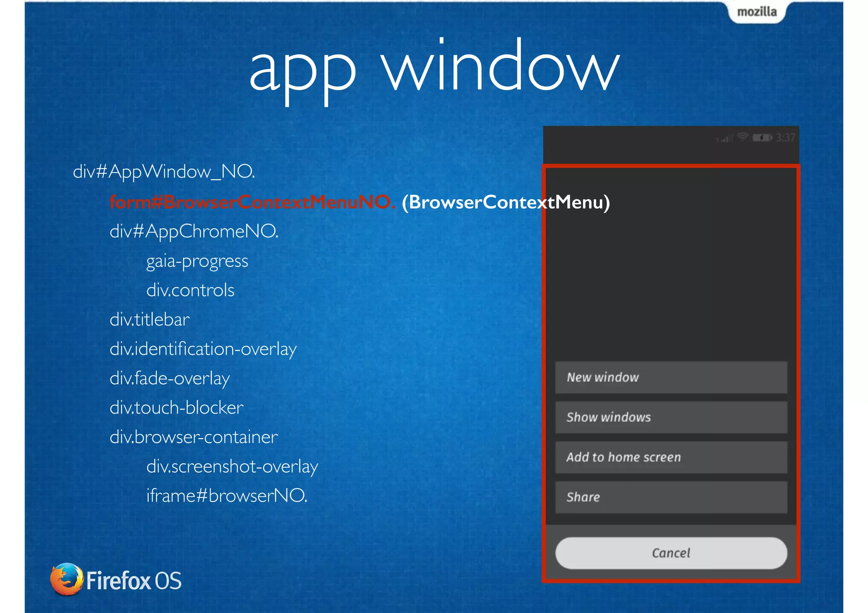Click the red form#BrowserContextMenuNO. text

coord(252,202)
